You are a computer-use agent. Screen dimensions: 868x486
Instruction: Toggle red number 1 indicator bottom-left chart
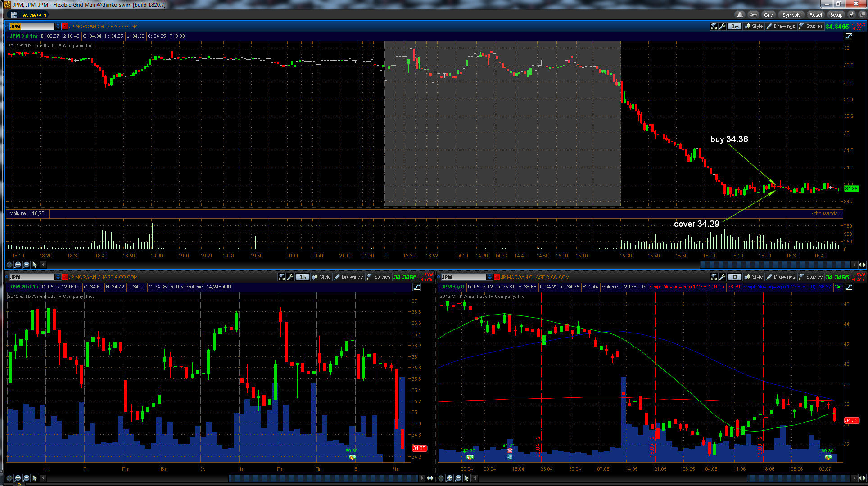(65, 277)
